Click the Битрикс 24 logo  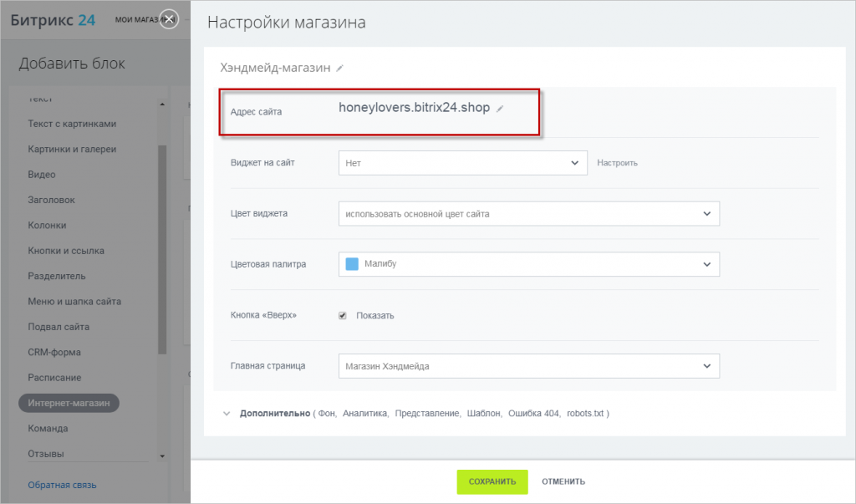53,21
